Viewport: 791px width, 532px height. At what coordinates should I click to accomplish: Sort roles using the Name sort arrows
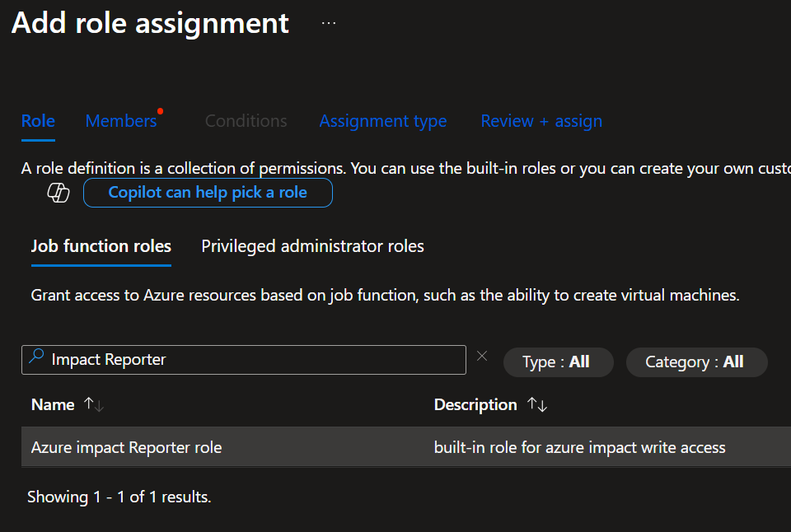(x=93, y=404)
